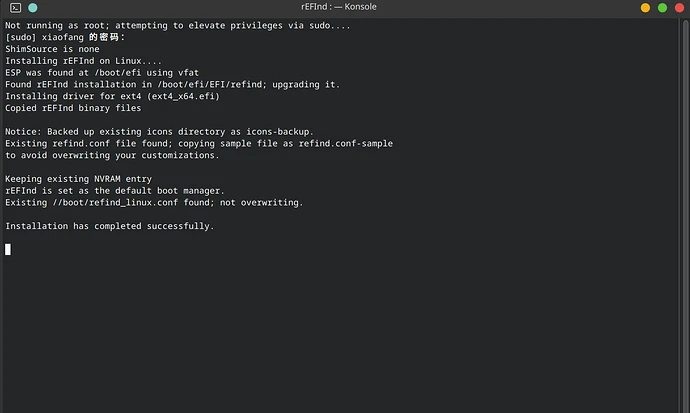Click the 'Copied rEFInd binary files' line
The image size is (690, 413).
(x=73, y=108)
